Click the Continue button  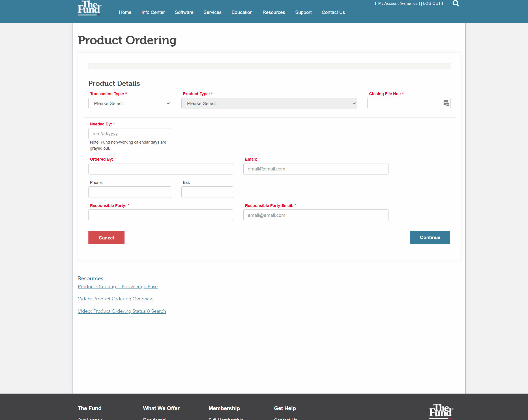(x=430, y=237)
